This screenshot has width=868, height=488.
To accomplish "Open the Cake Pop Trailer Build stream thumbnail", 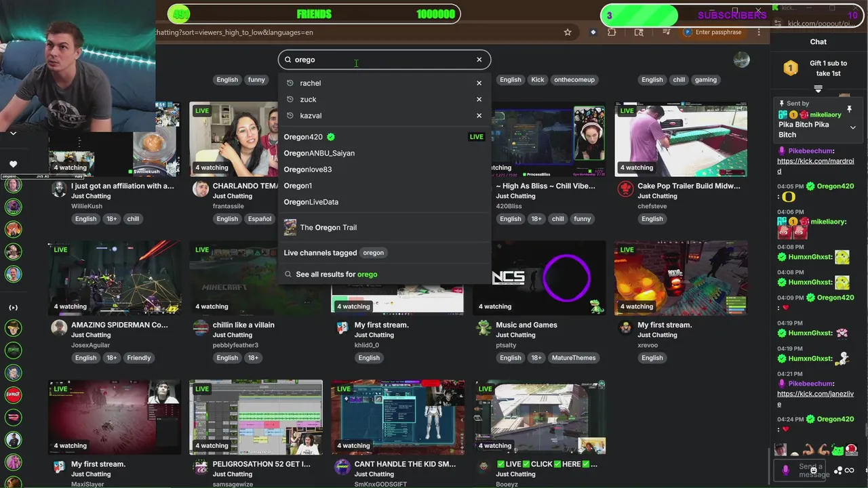I will tap(681, 140).
